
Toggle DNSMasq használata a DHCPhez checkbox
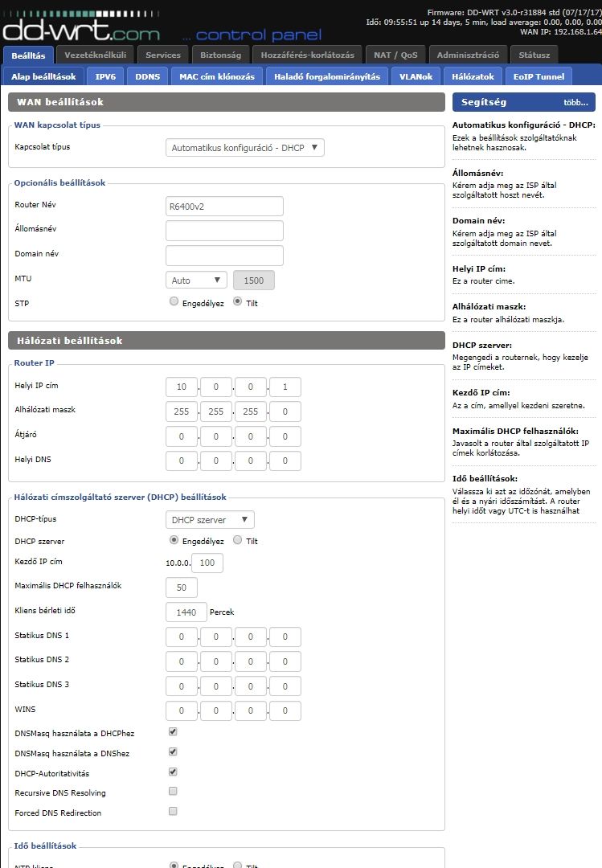[173, 732]
